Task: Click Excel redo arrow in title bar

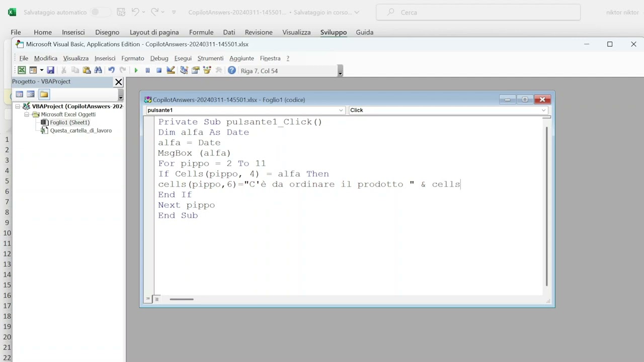Action: [154, 12]
